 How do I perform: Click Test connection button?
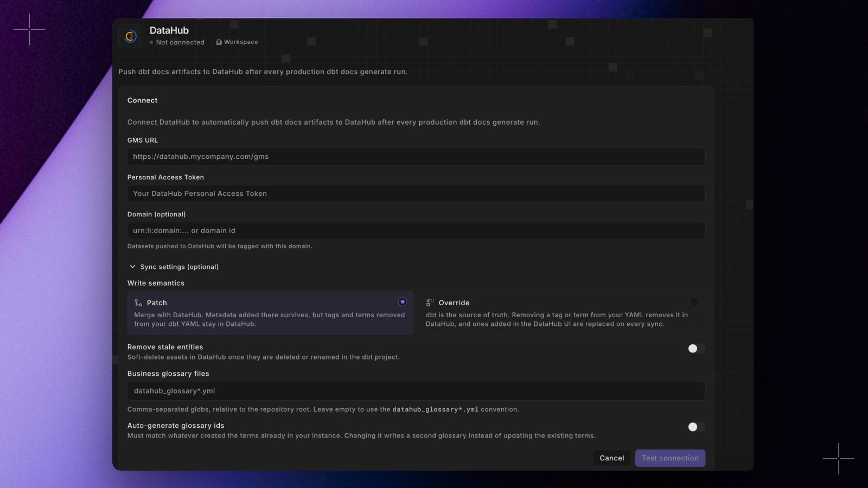(671, 458)
